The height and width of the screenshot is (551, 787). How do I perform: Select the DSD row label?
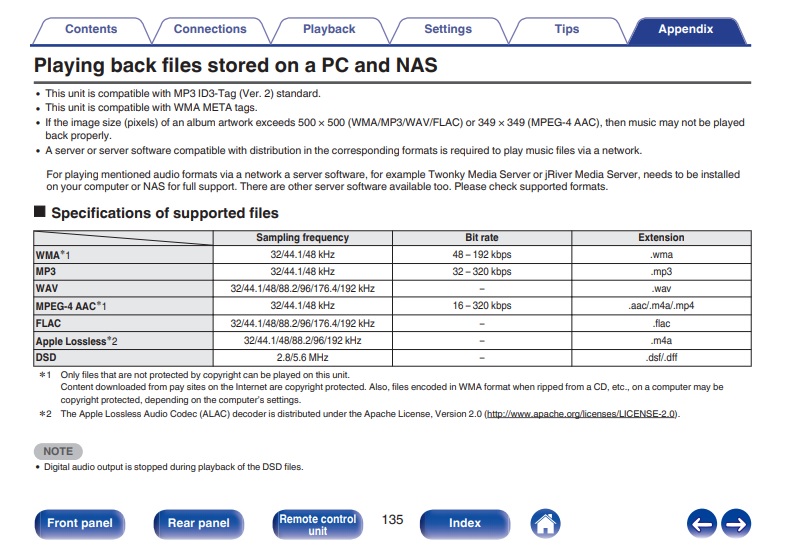(123, 358)
